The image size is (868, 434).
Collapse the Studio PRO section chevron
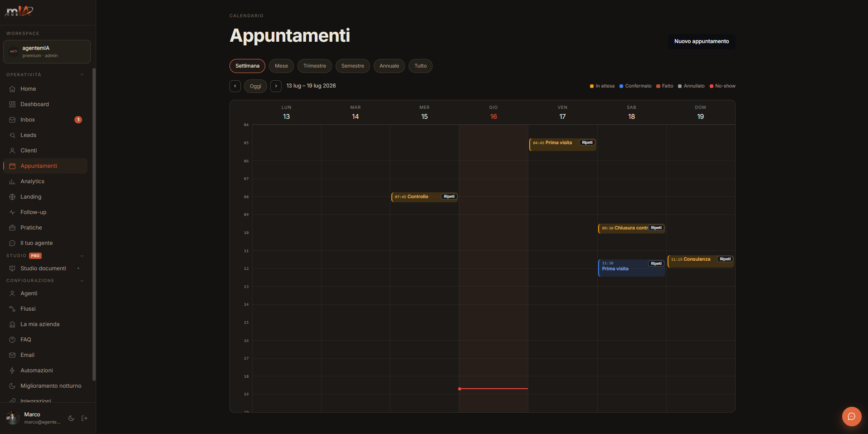[x=82, y=256]
